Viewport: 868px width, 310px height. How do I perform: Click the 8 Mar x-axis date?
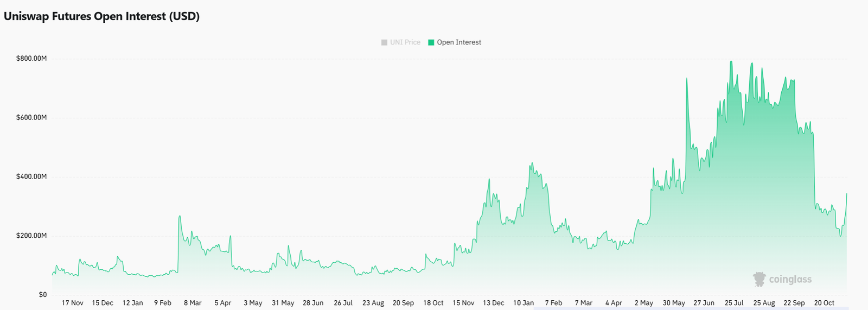(x=193, y=303)
